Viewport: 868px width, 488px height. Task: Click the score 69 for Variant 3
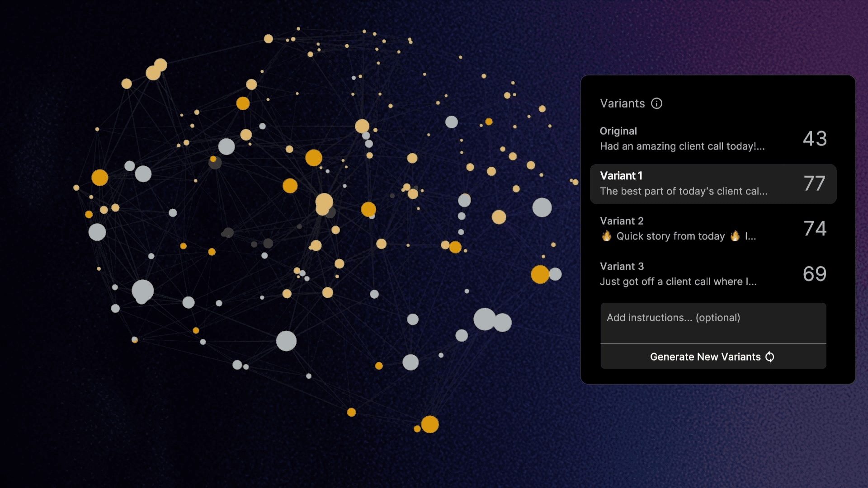pyautogui.click(x=815, y=274)
